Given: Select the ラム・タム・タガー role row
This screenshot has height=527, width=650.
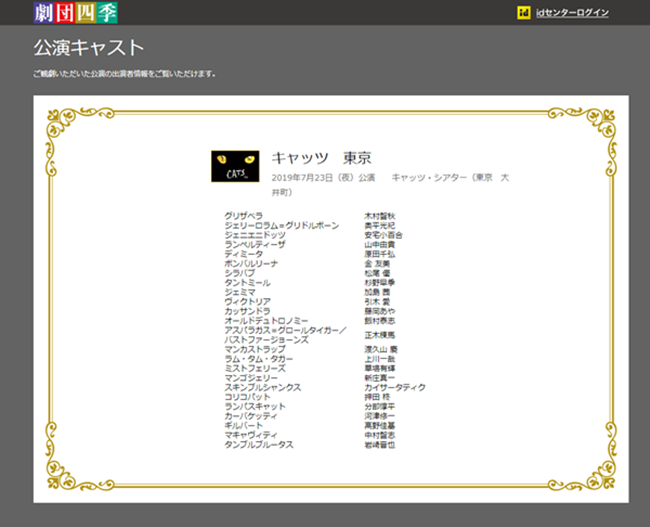Looking at the screenshot, I should click(x=259, y=359).
